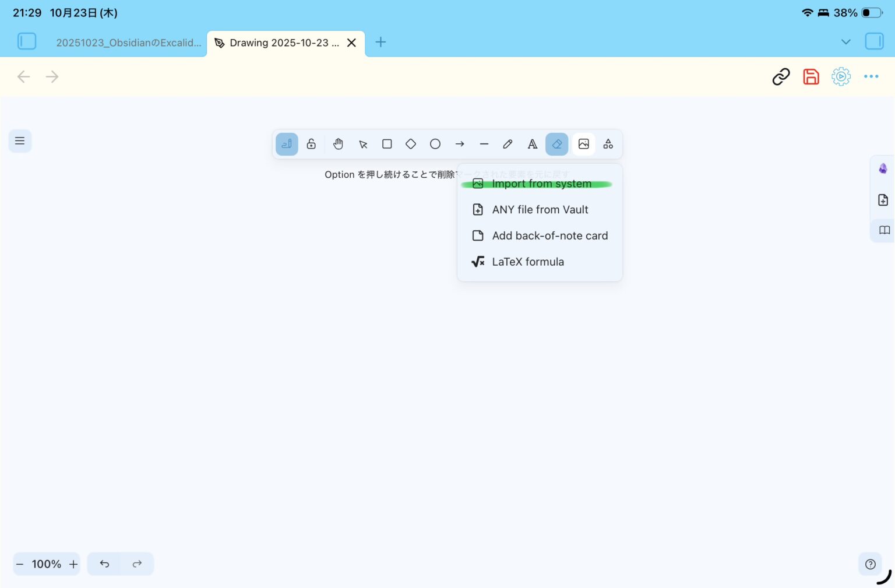Select the rectangle shape tool
895x588 pixels.
click(x=387, y=144)
